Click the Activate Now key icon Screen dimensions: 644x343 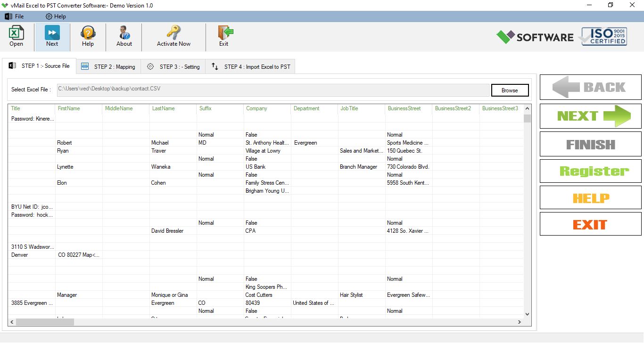point(173,37)
